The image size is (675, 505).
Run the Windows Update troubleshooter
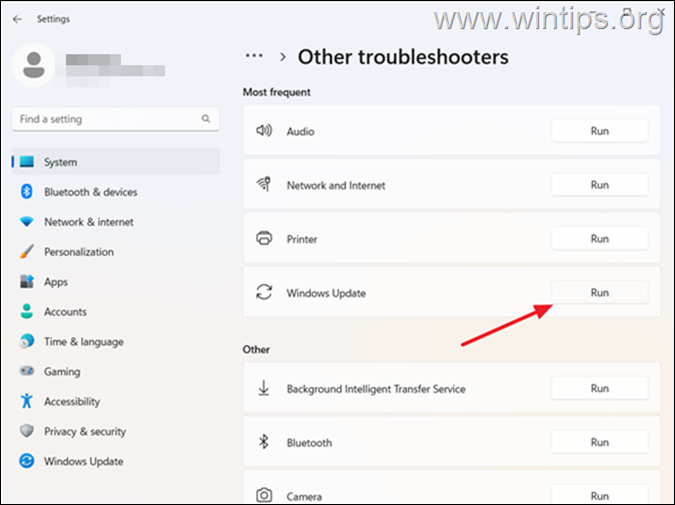(x=600, y=292)
